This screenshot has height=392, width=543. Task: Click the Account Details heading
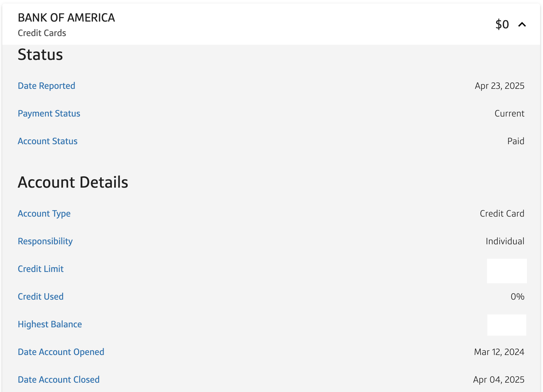73,182
